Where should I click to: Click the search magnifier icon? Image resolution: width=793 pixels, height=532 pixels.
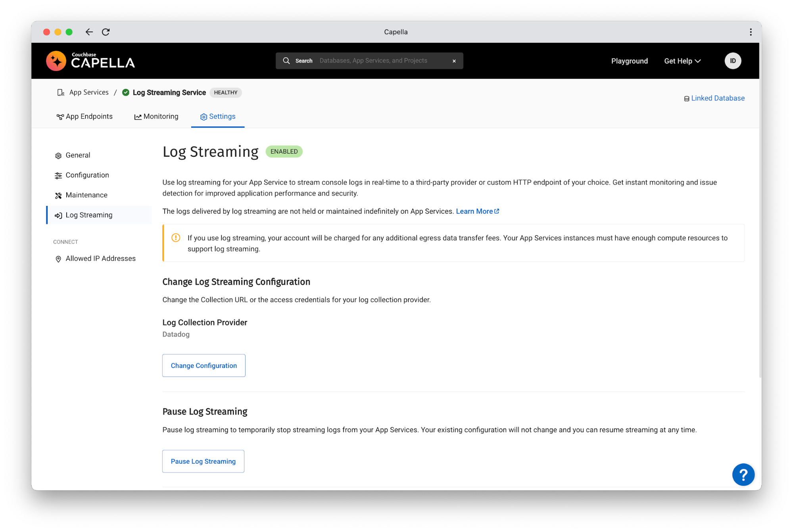click(x=286, y=61)
